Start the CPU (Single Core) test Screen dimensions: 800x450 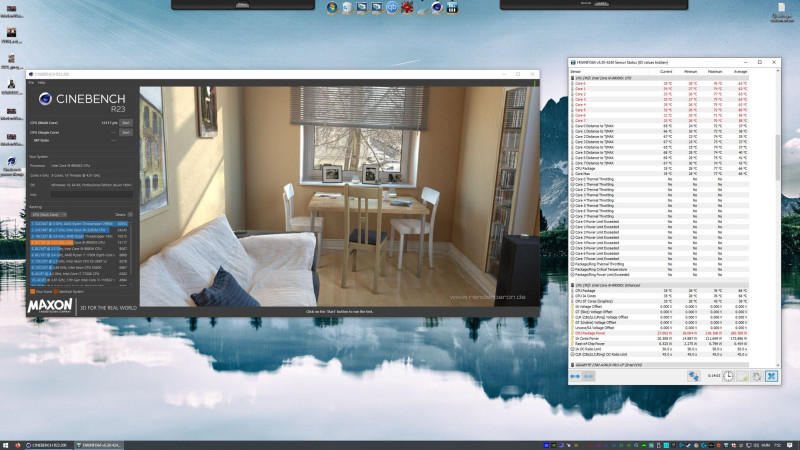click(126, 133)
